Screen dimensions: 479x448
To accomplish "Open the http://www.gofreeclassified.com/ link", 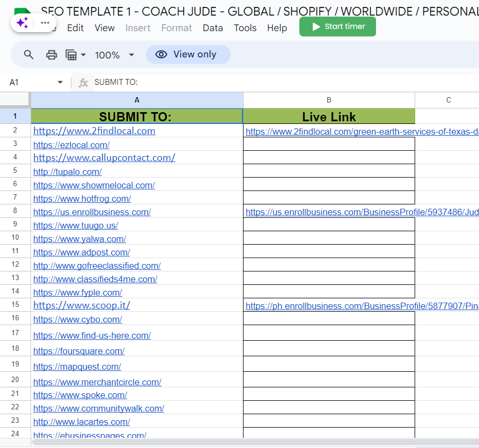I will (97, 266).
